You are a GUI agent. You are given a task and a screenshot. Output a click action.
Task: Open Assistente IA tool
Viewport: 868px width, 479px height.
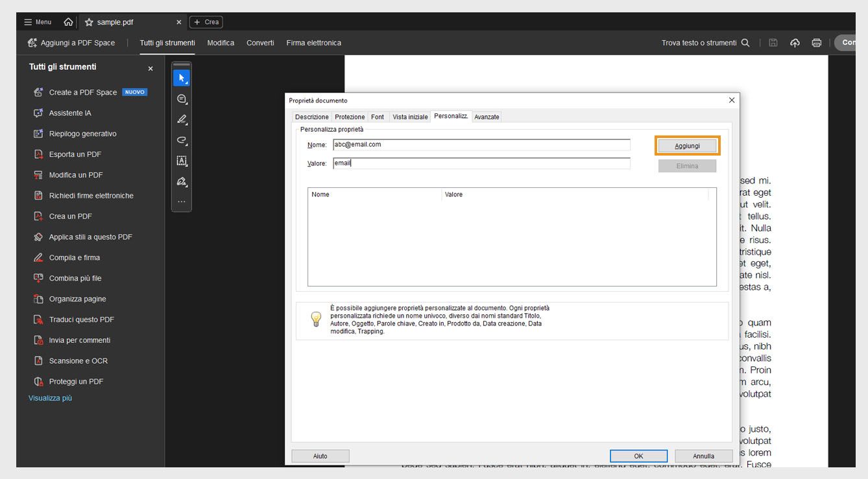coord(62,113)
